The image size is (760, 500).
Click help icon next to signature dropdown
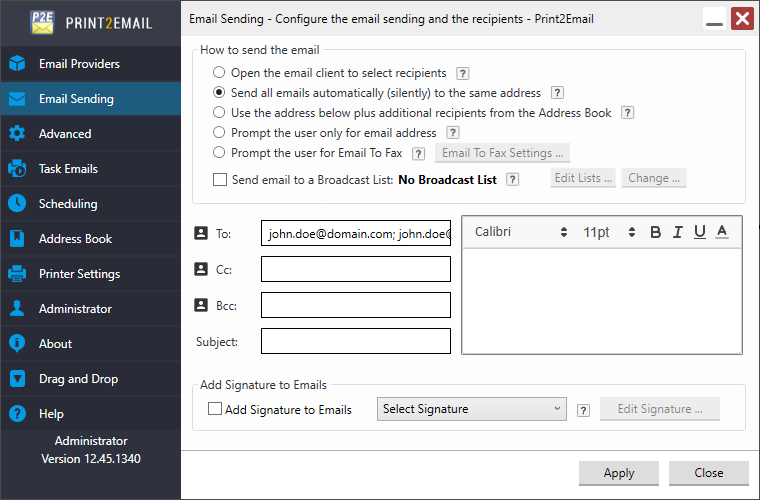[583, 410]
